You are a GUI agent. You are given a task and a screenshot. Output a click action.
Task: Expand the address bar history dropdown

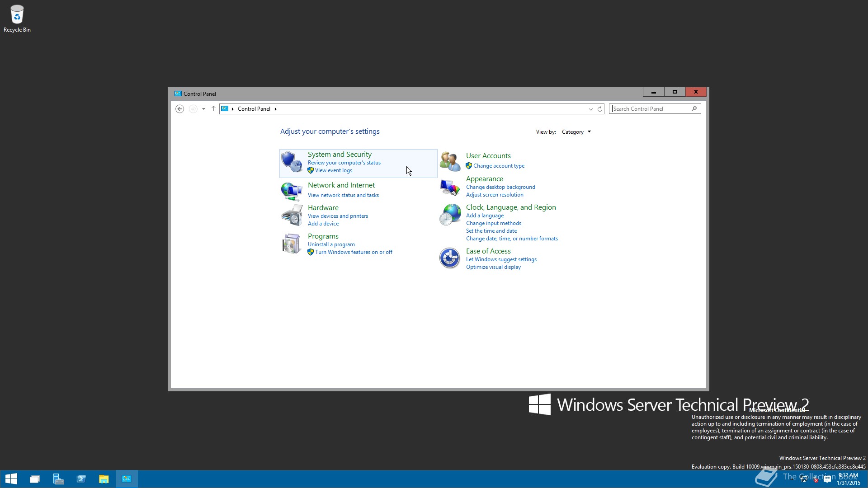[590, 109]
